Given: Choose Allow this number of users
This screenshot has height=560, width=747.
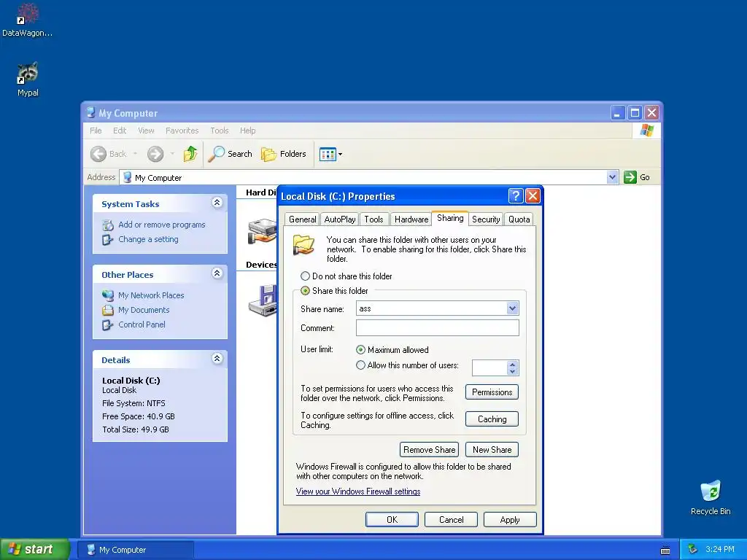Looking at the screenshot, I should pos(407,365).
